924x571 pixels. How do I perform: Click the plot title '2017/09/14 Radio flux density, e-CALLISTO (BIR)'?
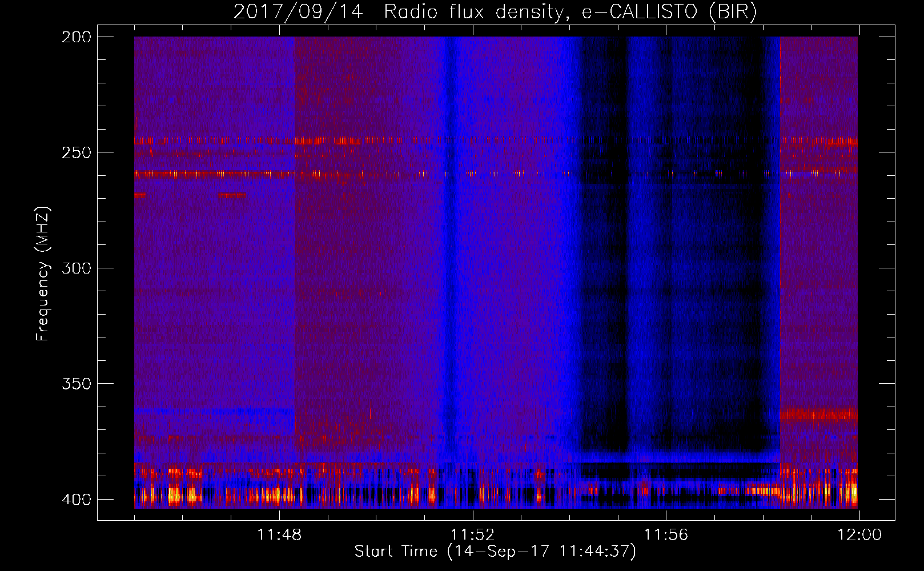(495, 12)
